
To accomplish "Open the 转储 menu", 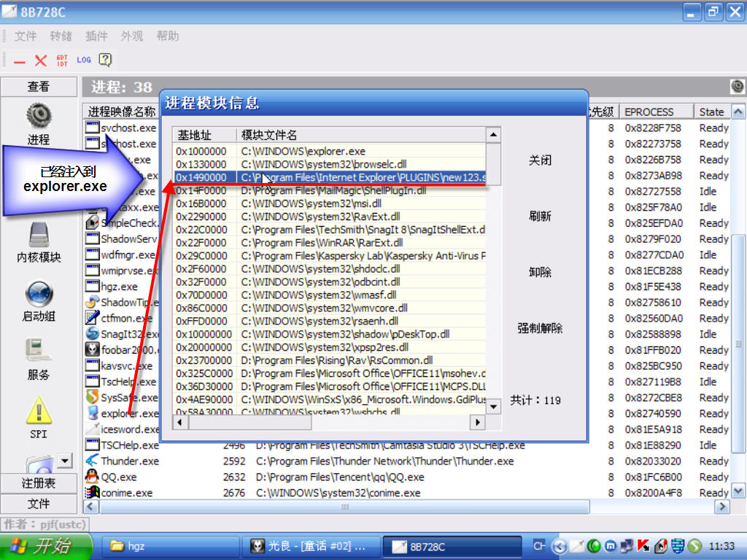I will (x=61, y=36).
